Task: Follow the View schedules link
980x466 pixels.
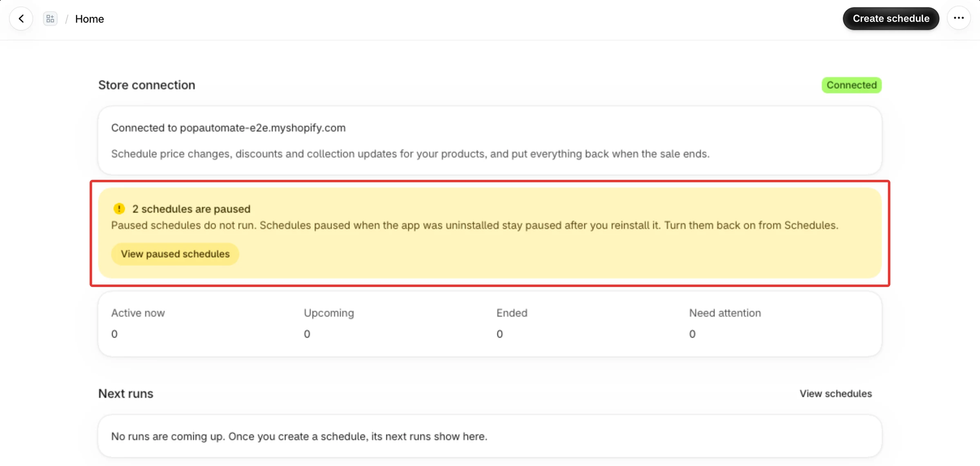Action: (835, 393)
